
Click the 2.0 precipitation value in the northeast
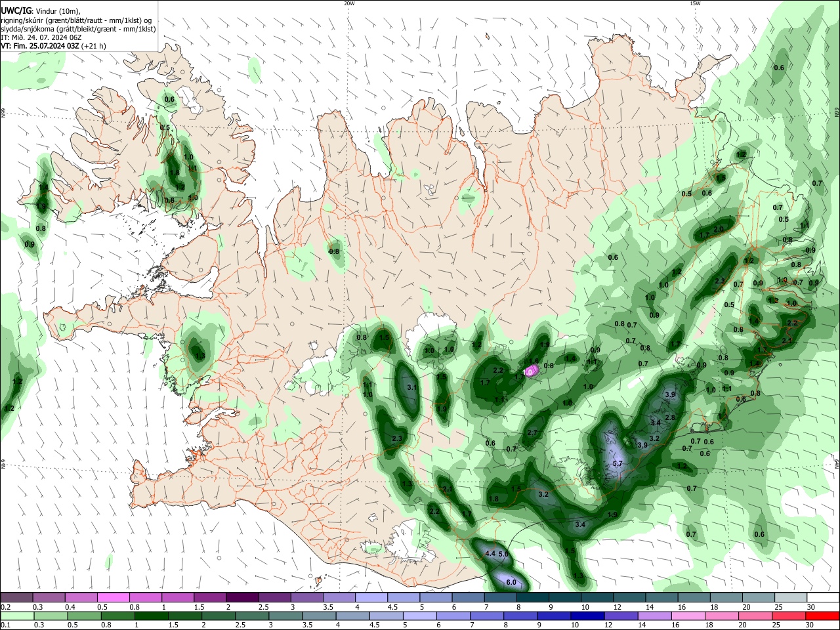pyautogui.click(x=719, y=229)
